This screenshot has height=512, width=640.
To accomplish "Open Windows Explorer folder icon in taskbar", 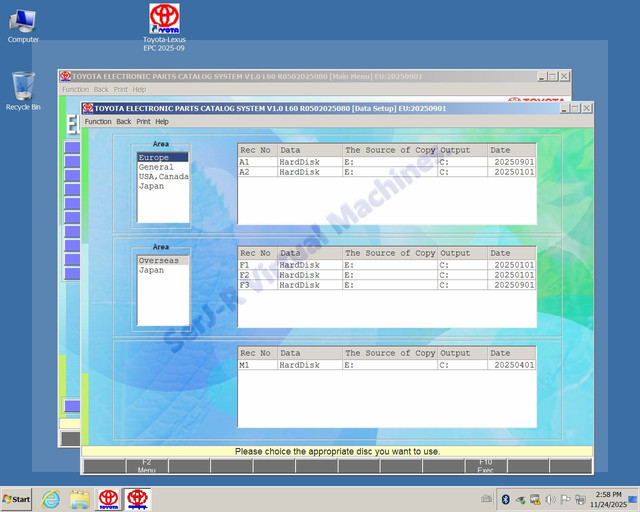I will pyautogui.click(x=80, y=499).
